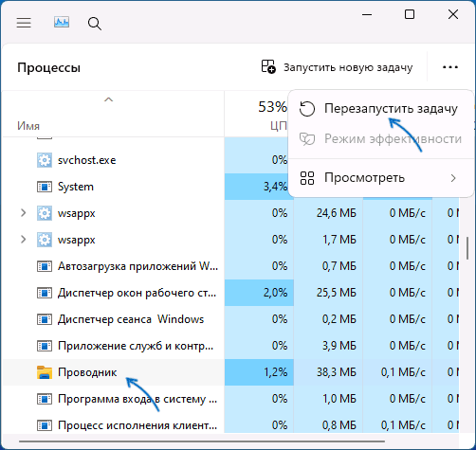Open the hamburger navigation menu
Viewport: 476px width, 450px height.
tap(24, 23)
